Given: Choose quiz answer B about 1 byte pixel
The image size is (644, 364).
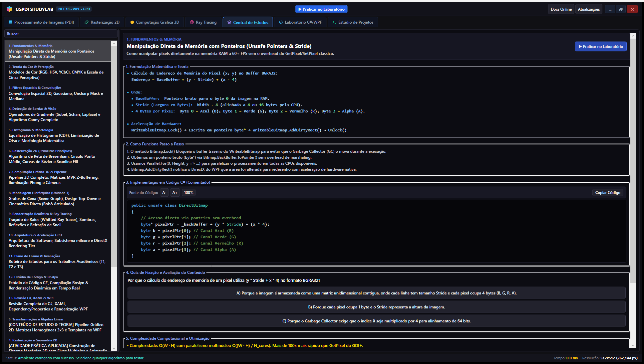Looking at the screenshot, I should [377, 307].
